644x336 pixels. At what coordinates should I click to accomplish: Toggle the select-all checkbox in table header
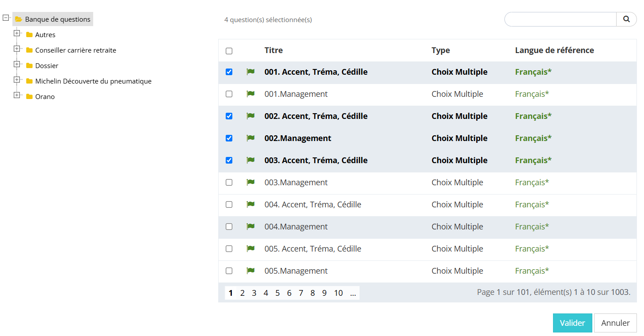(229, 51)
